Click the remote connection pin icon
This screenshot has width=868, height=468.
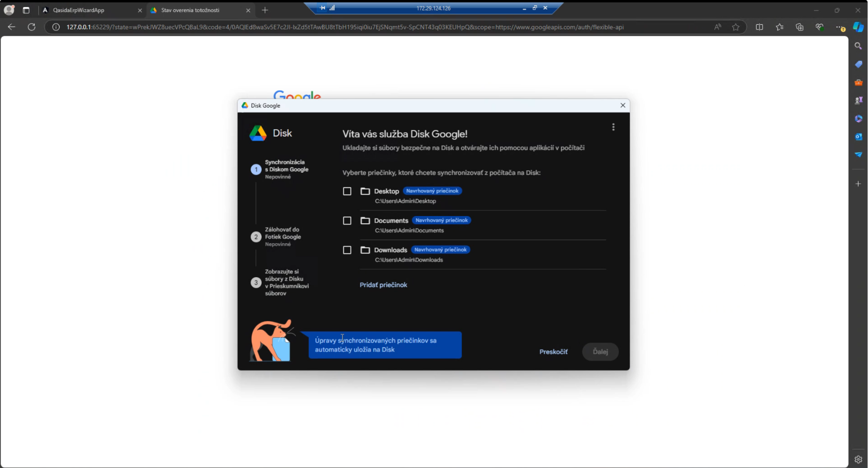coord(322,8)
